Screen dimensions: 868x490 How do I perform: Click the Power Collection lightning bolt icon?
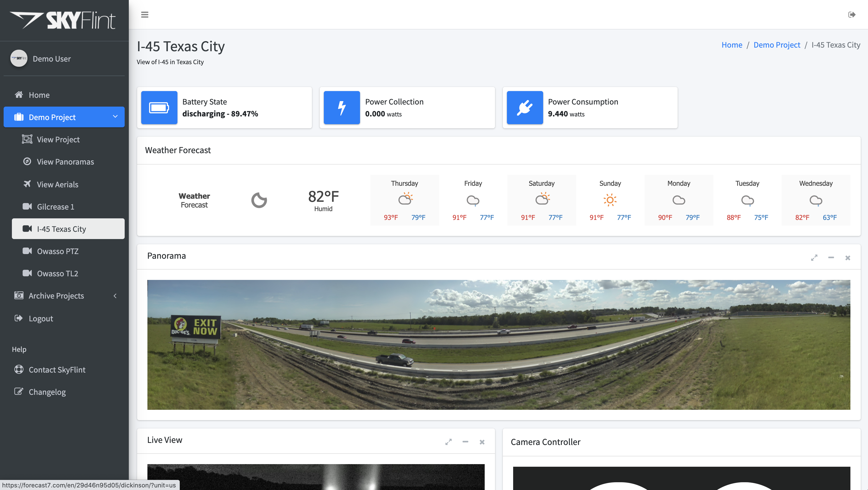coord(342,108)
